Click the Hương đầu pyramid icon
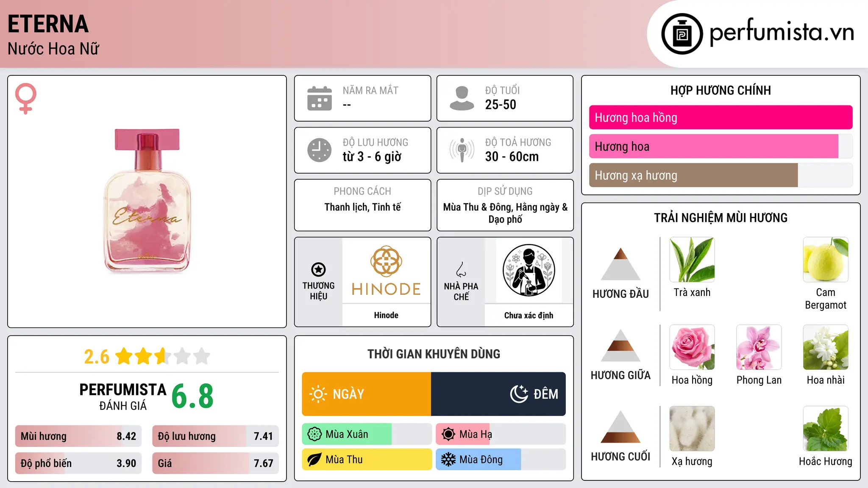This screenshot has height=488, width=868. coord(620,264)
